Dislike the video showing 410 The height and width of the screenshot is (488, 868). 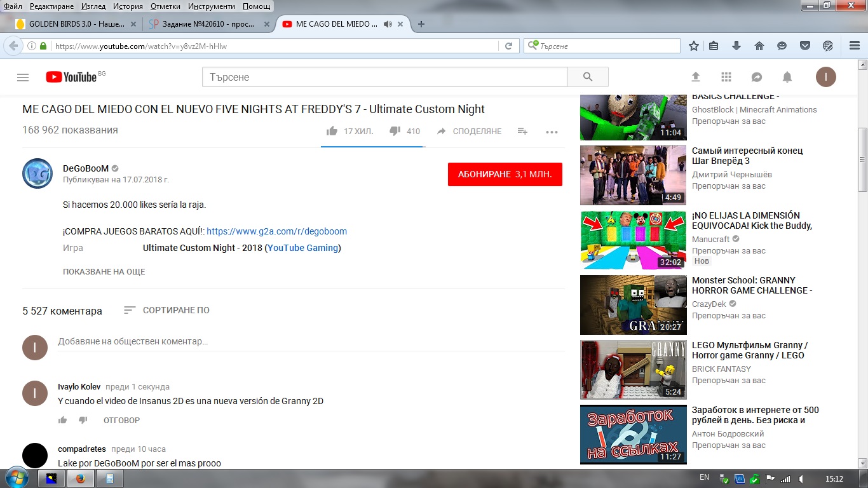395,131
